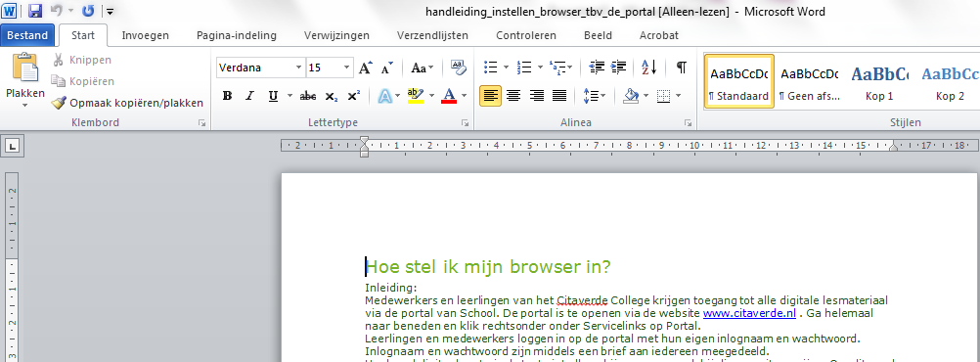980x362 pixels.
Task: Select align left
Action: coord(491,96)
